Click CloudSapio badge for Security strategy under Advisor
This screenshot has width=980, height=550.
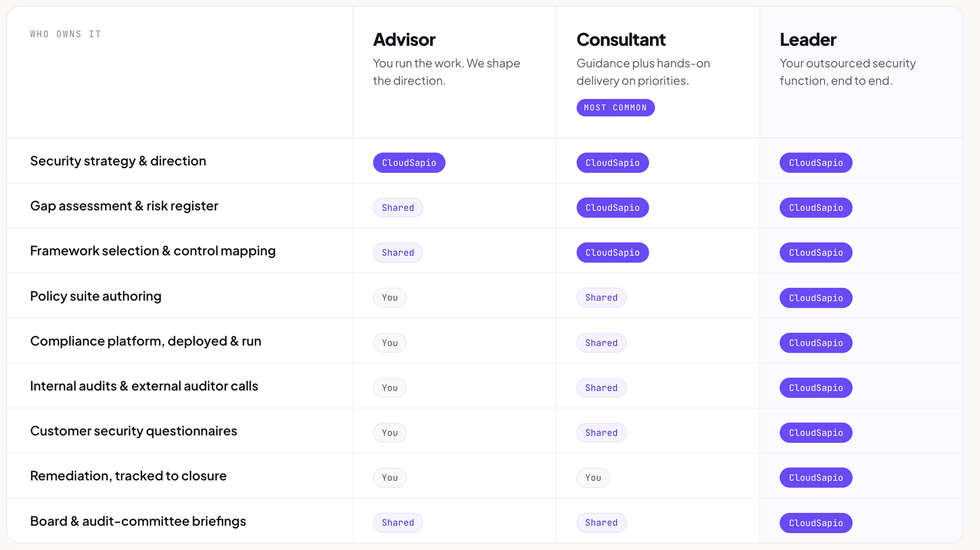coord(409,162)
